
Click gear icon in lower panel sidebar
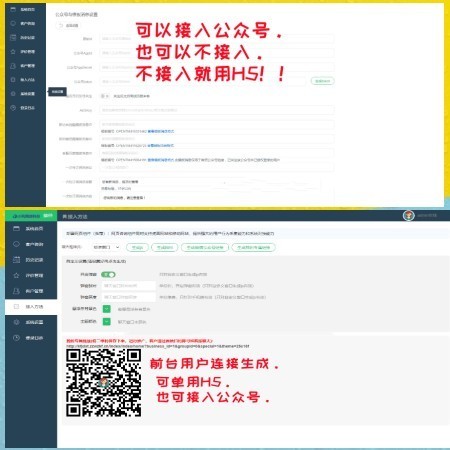pos(16,322)
